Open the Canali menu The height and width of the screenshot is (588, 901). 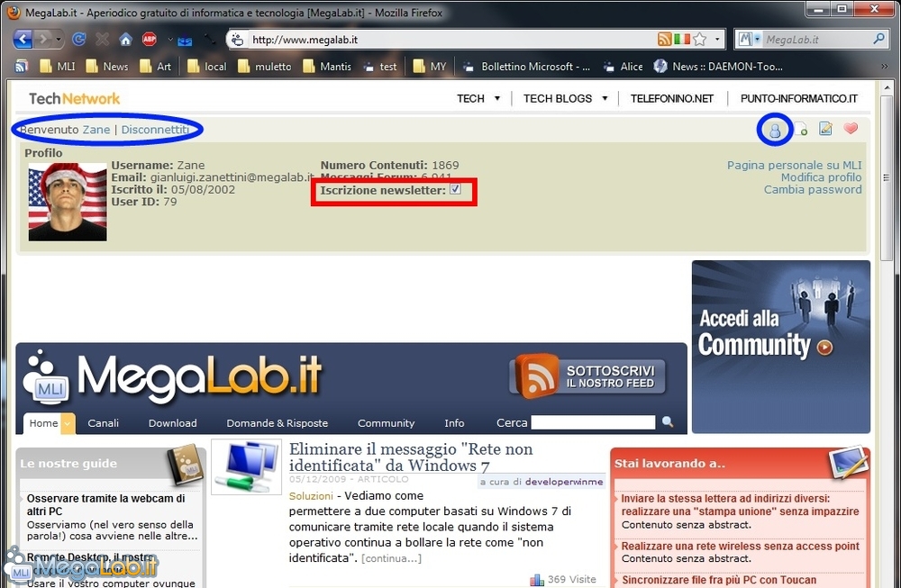104,423
